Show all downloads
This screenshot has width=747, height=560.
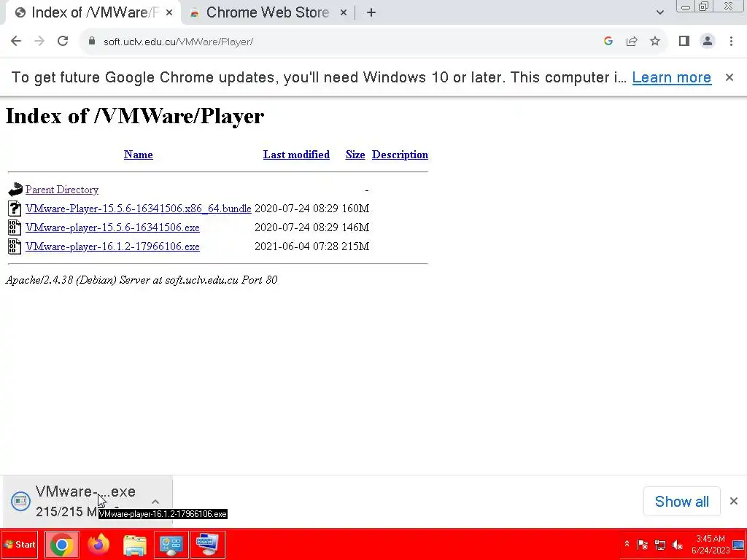[682, 501]
